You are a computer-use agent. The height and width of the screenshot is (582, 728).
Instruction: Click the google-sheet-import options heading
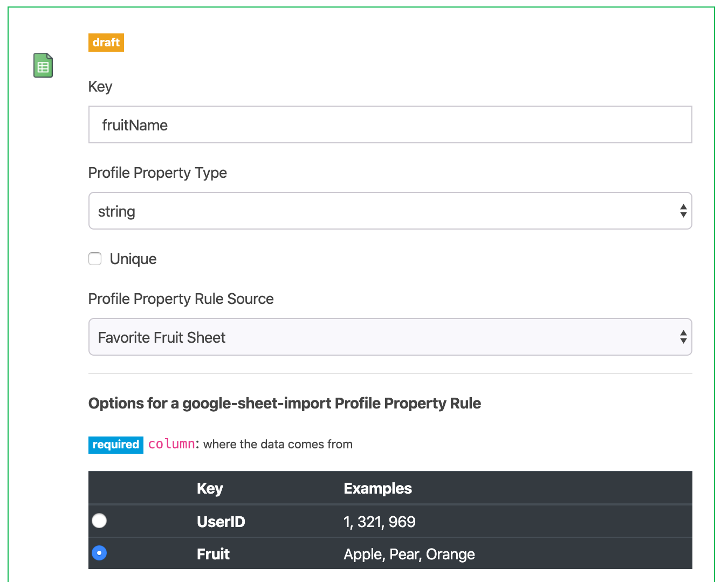285,404
